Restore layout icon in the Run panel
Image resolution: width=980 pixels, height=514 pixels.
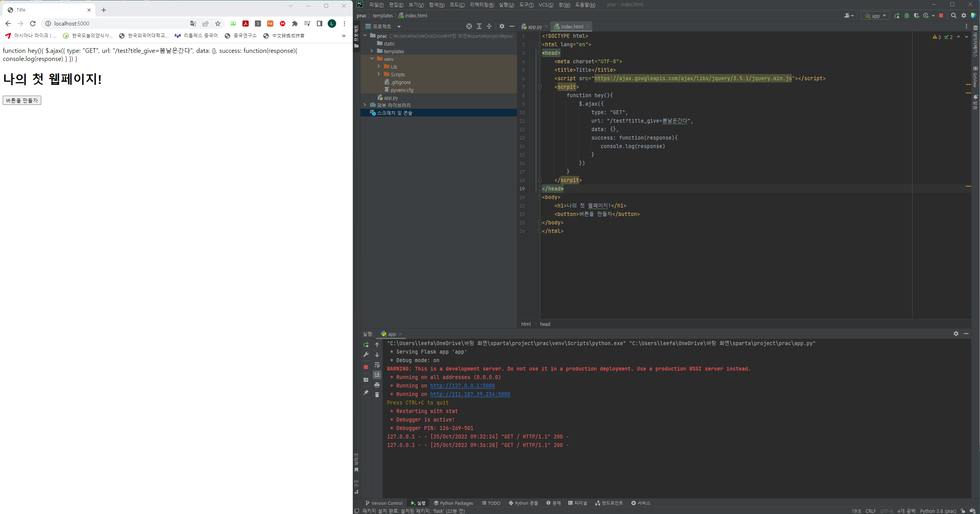366,380
